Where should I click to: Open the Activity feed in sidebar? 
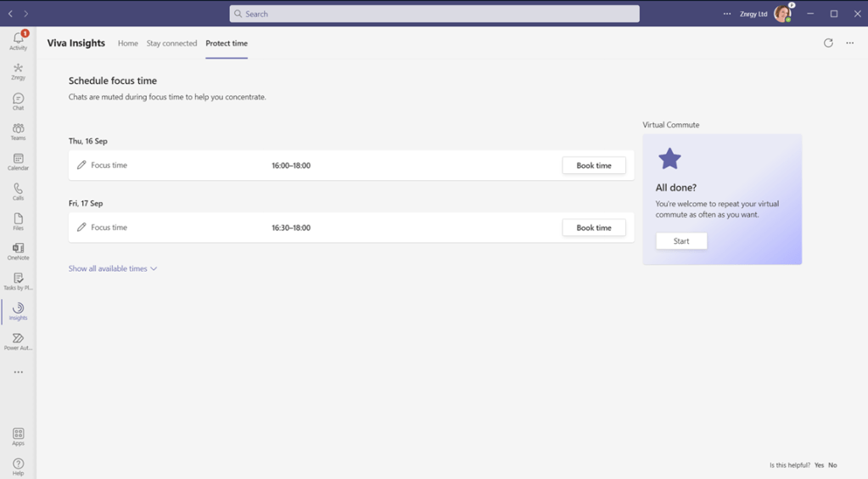pos(18,40)
